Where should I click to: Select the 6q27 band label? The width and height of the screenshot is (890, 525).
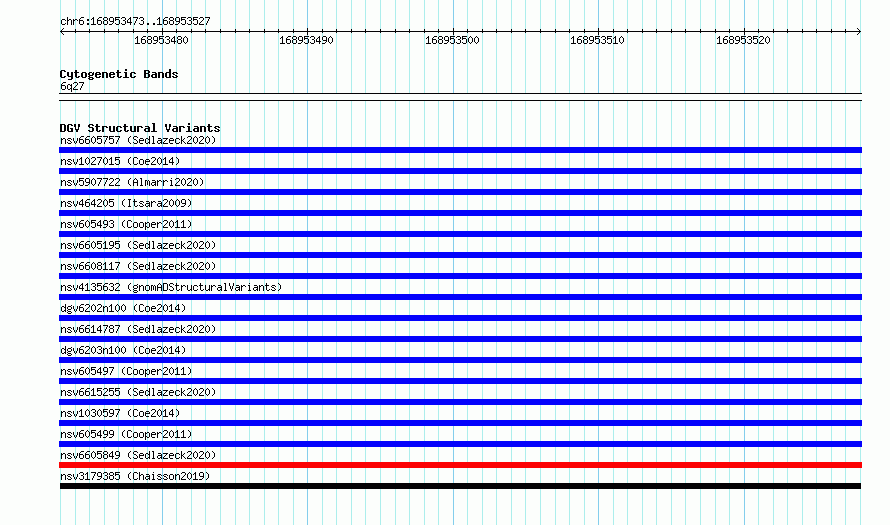click(72, 86)
